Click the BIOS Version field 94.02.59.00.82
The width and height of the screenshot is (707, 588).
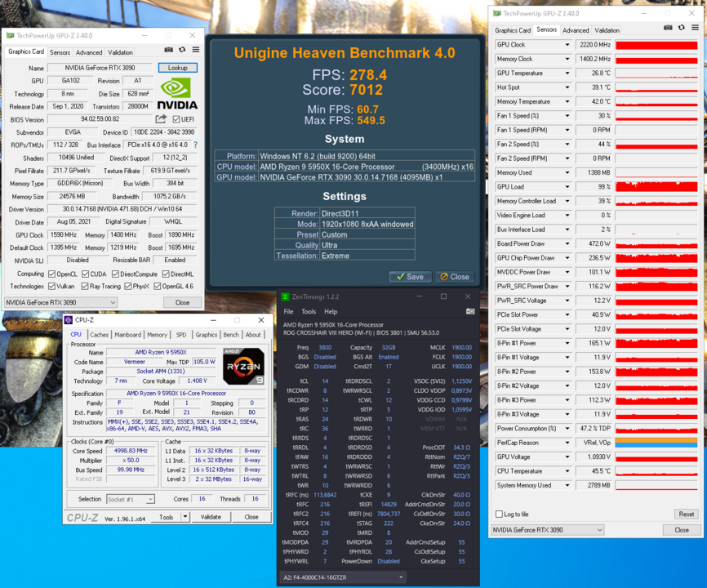pyautogui.click(x=100, y=119)
